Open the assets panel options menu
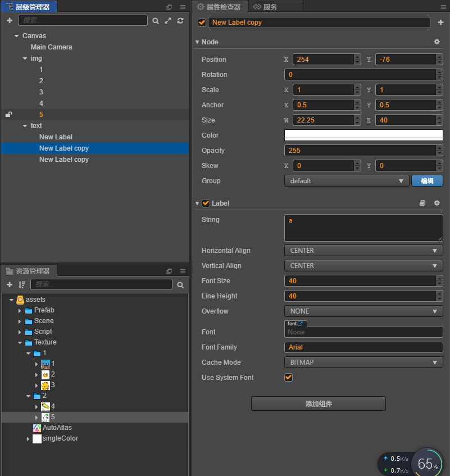450x476 pixels. click(183, 271)
